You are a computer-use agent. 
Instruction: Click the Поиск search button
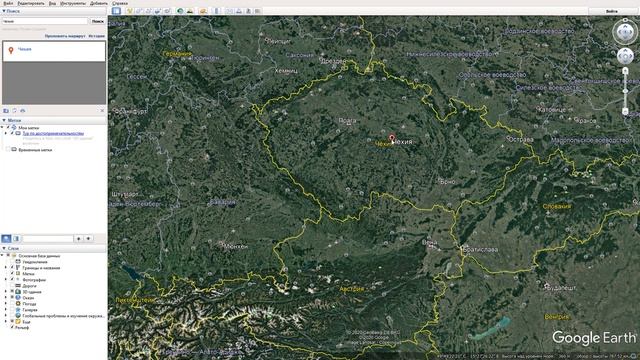coord(98,21)
